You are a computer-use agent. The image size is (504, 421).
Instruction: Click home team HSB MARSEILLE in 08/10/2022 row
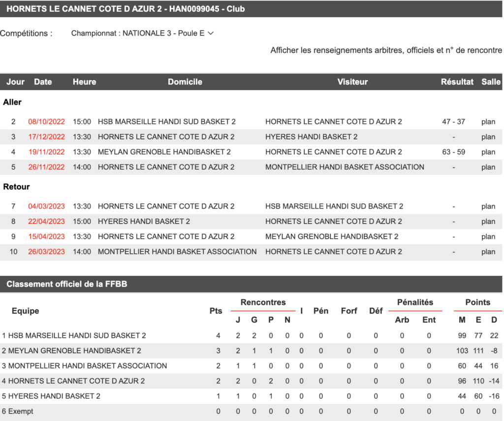point(166,121)
